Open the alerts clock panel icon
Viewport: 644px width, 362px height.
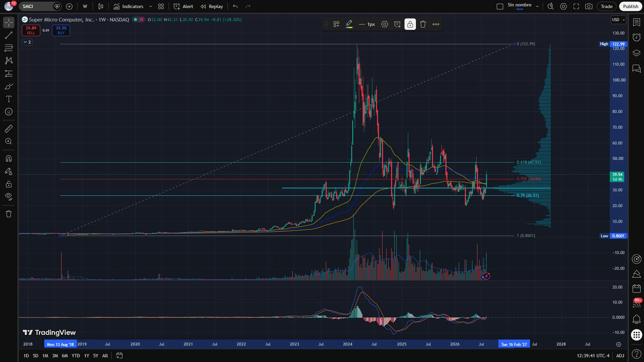pos(636,37)
